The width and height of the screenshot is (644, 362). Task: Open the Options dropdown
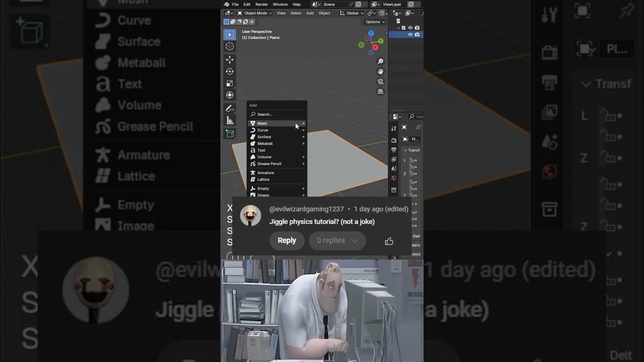pyautogui.click(x=375, y=22)
